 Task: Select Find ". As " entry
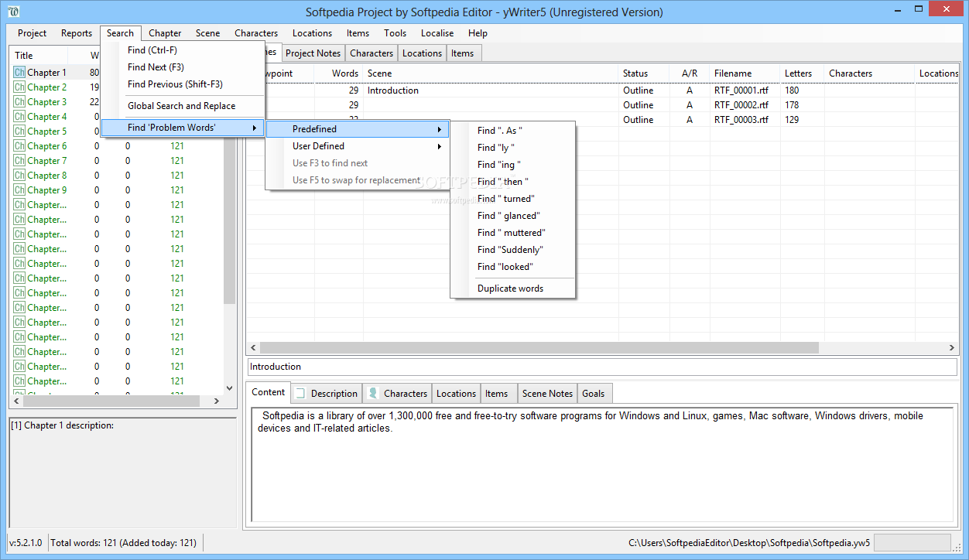514,131
